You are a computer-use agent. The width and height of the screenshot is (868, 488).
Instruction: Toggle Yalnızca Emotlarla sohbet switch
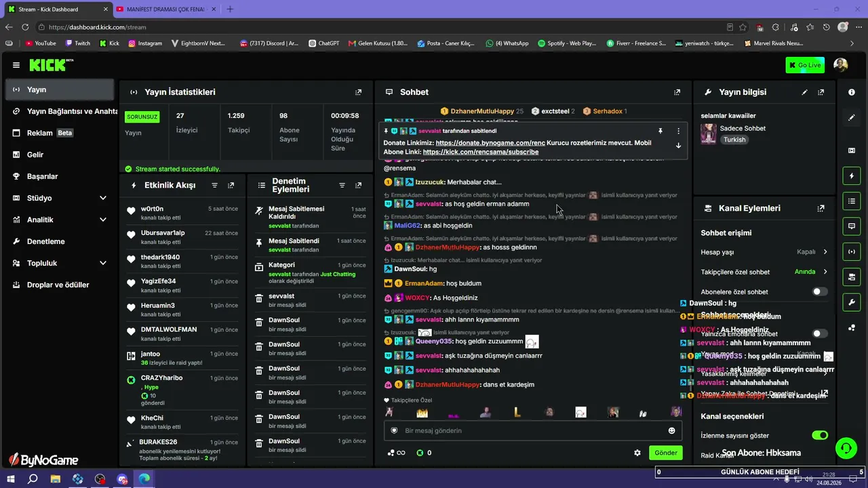tap(820, 333)
